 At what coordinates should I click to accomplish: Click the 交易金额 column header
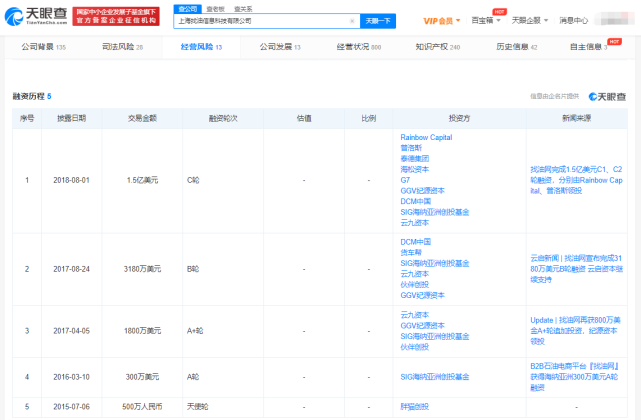point(142,118)
